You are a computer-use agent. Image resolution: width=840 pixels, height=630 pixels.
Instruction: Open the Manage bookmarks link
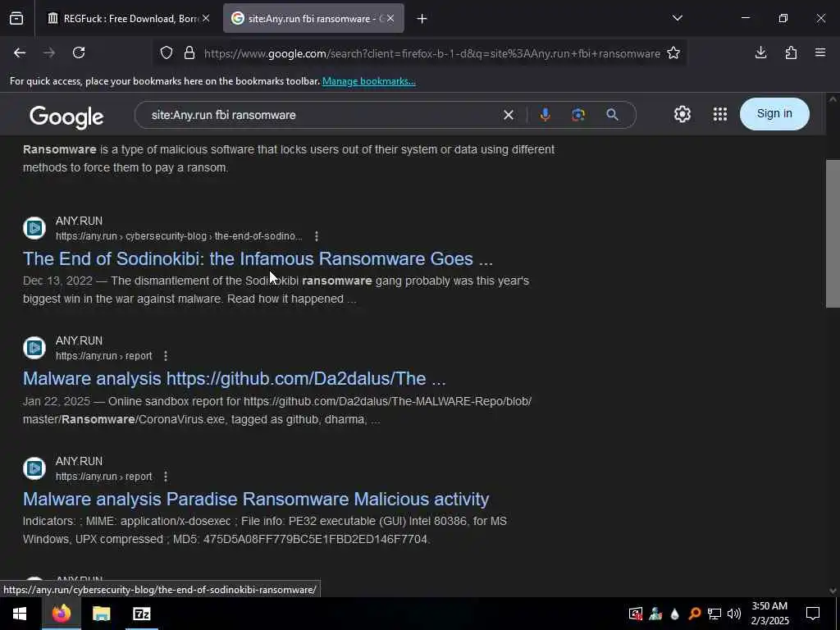point(368,81)
